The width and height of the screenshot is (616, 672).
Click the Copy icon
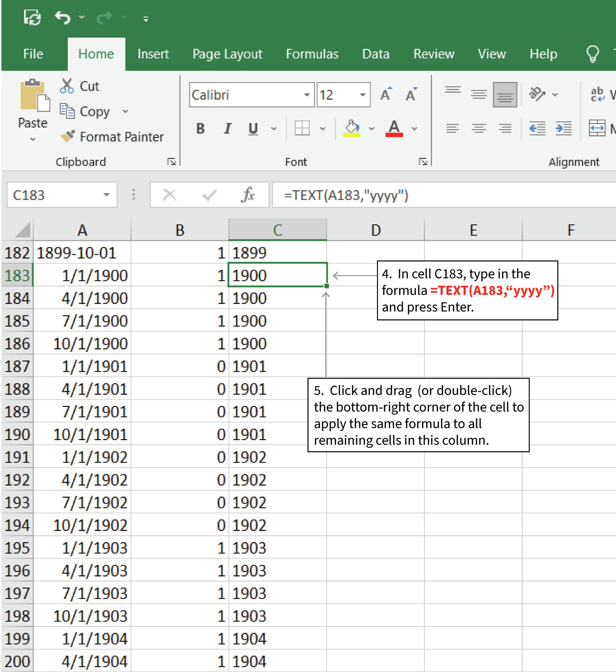[x=68, y=111]
